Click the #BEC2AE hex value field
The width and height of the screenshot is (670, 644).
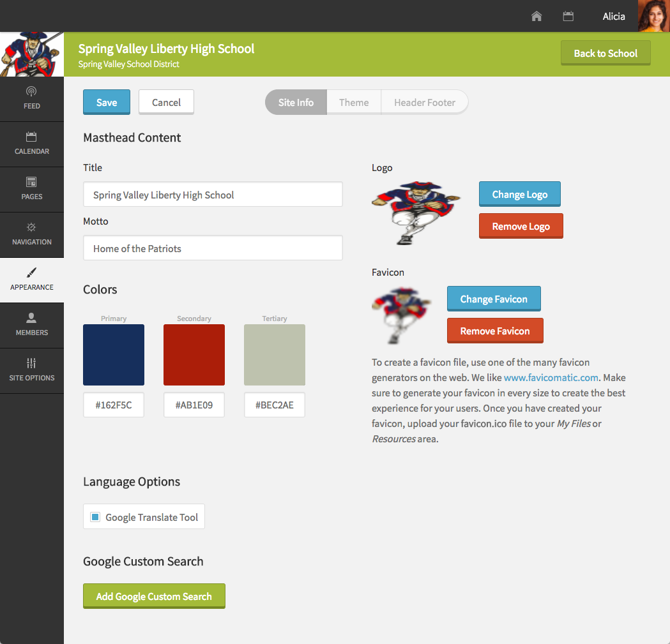(x=275, y=405)
